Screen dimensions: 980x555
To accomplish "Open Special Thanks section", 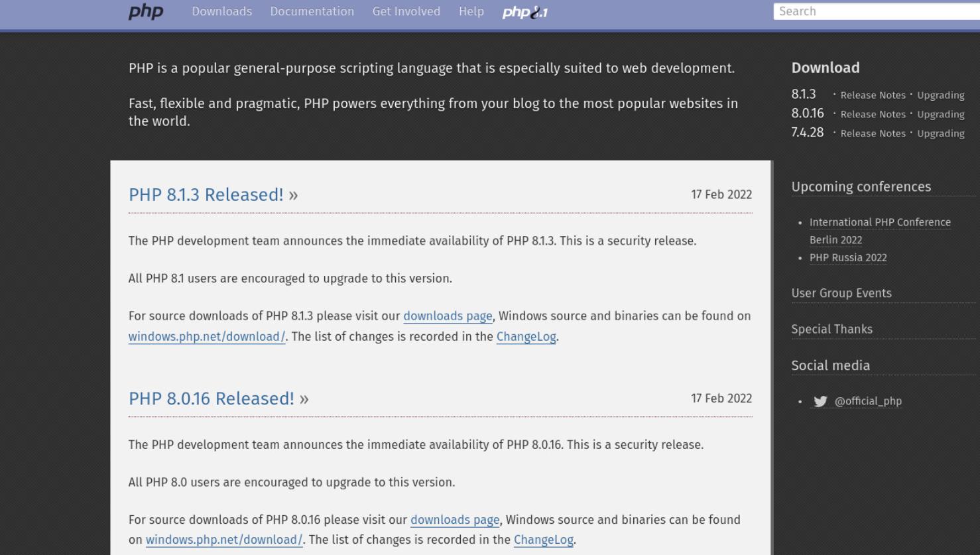I will pos(832,329).
